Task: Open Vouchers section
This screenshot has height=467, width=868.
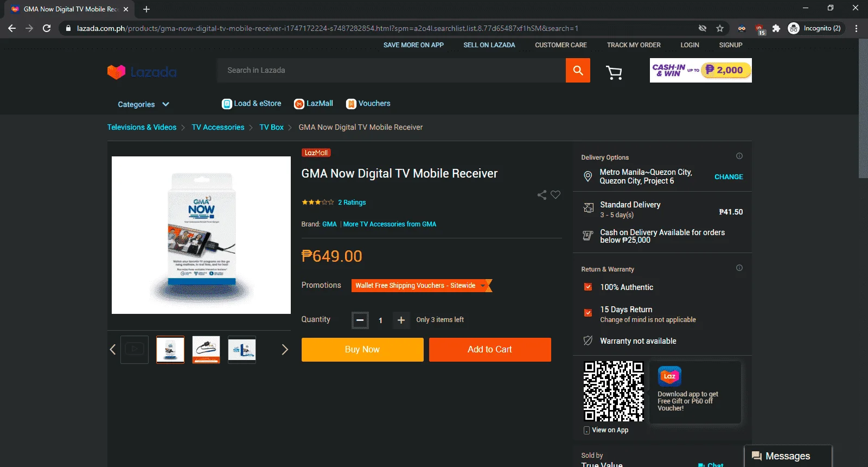Action: [x=368, y=104]
